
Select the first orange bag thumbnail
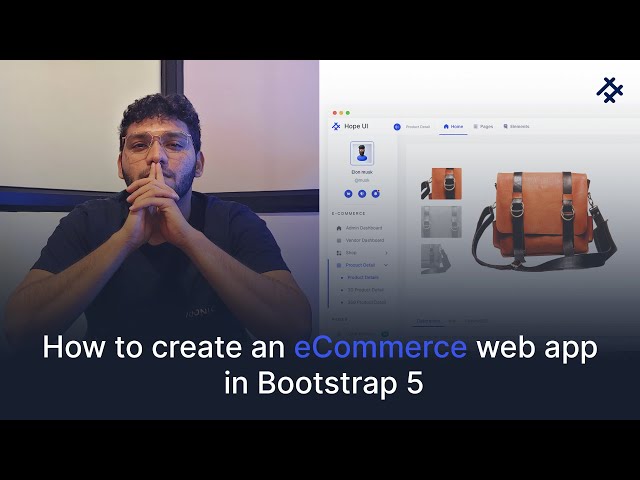441,183
